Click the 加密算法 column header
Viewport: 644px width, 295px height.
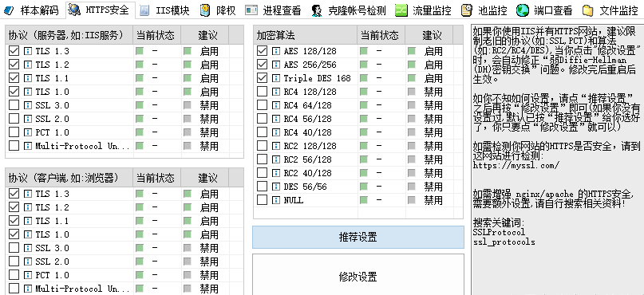(x=305, y=35)
